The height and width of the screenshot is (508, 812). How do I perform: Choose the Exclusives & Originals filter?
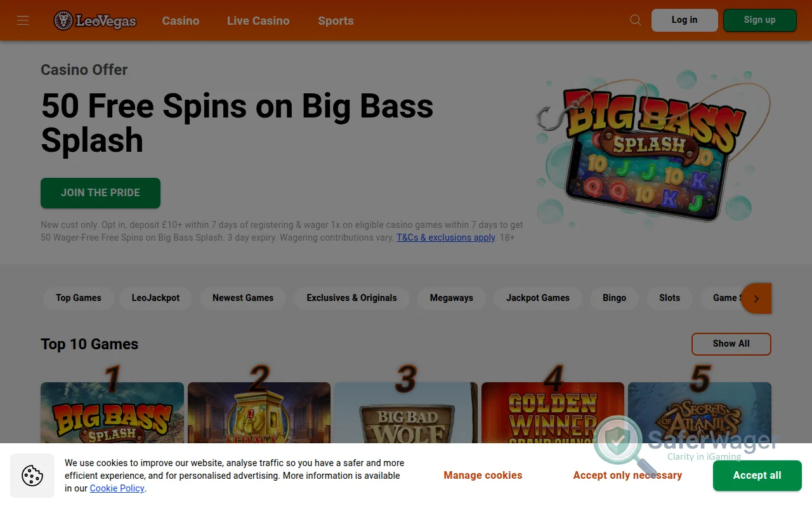tap(351, 298)
